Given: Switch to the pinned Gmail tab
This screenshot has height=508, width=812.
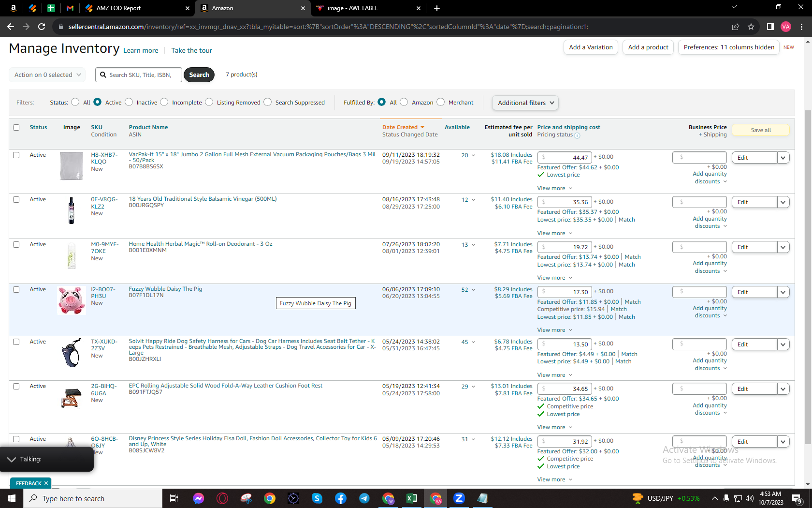Looking at the screenshot, I should click(x=70, y=8).
